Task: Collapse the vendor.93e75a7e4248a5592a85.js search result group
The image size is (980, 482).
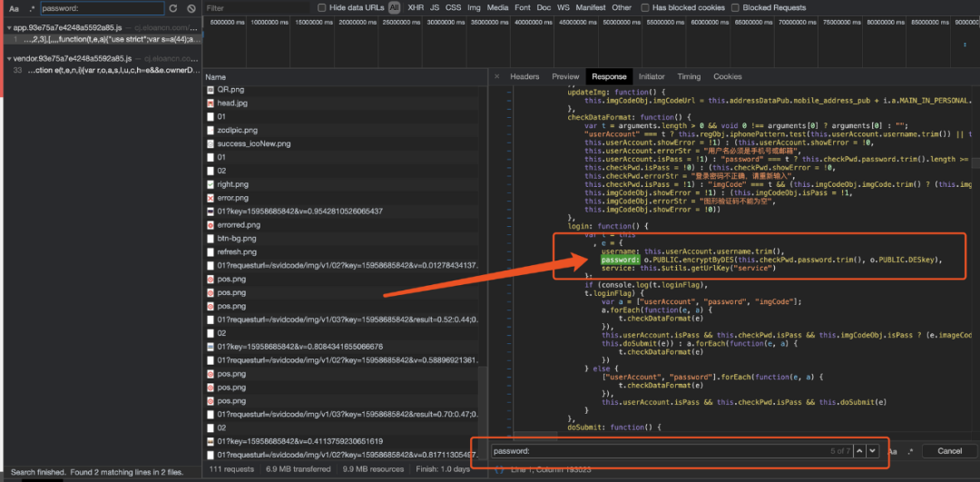Action: point(9,59)
